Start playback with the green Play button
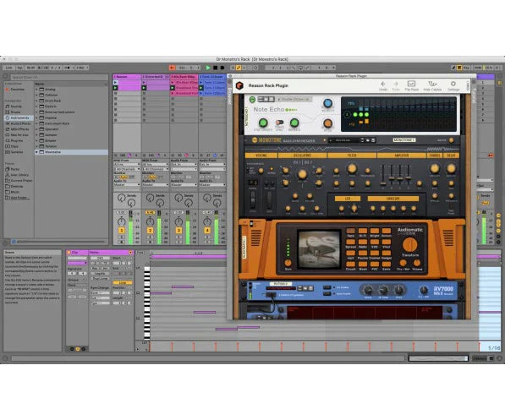 click(208, 68)
